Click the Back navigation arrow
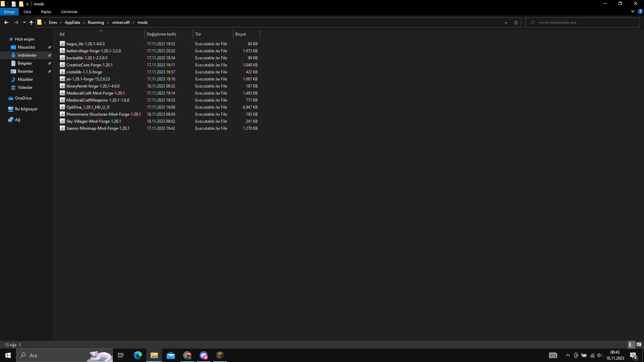 coord(6,22)
